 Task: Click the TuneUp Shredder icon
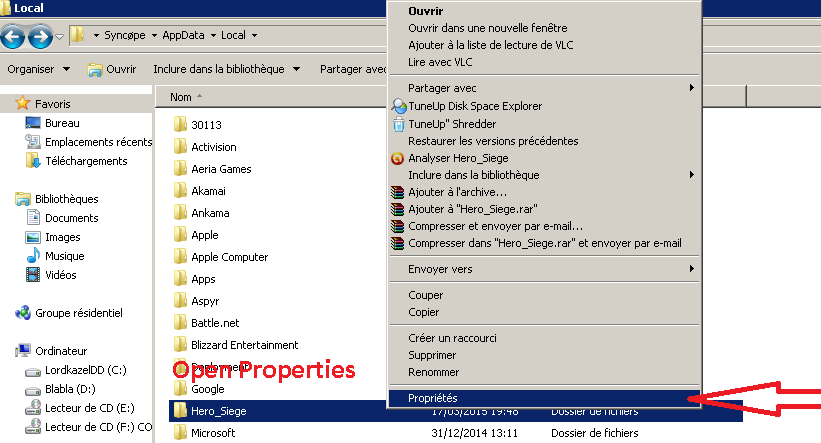tap(398, 124)
